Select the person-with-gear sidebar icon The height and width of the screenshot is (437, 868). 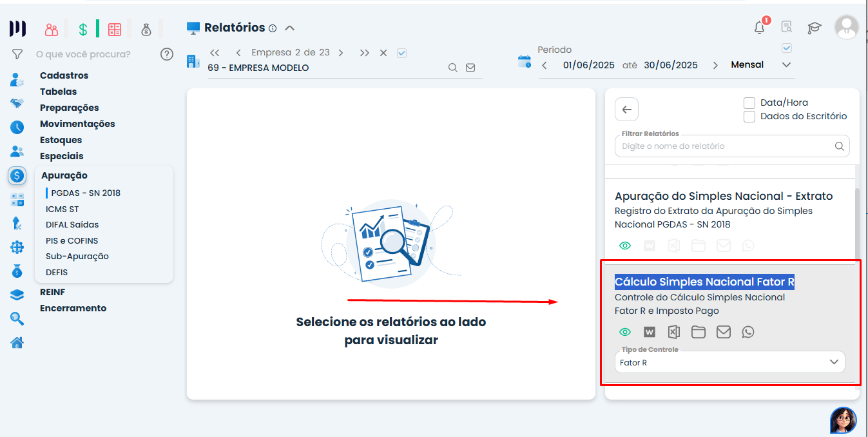pos(17,80)
